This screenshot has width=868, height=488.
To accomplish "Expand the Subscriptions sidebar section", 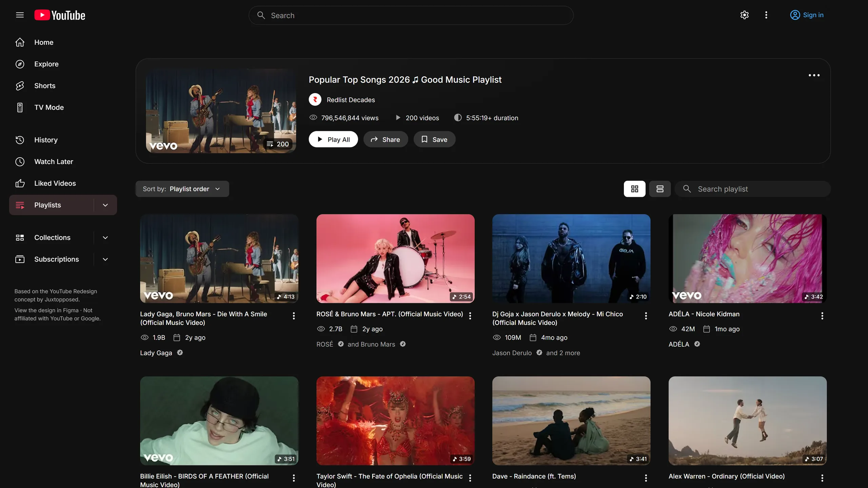I will (105, 259).
